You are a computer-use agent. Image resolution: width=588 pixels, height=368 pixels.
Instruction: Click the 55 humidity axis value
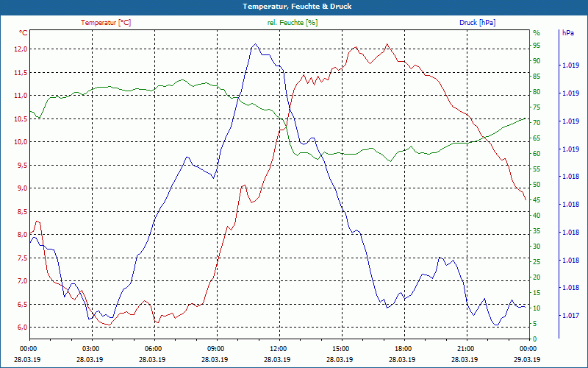537,169
